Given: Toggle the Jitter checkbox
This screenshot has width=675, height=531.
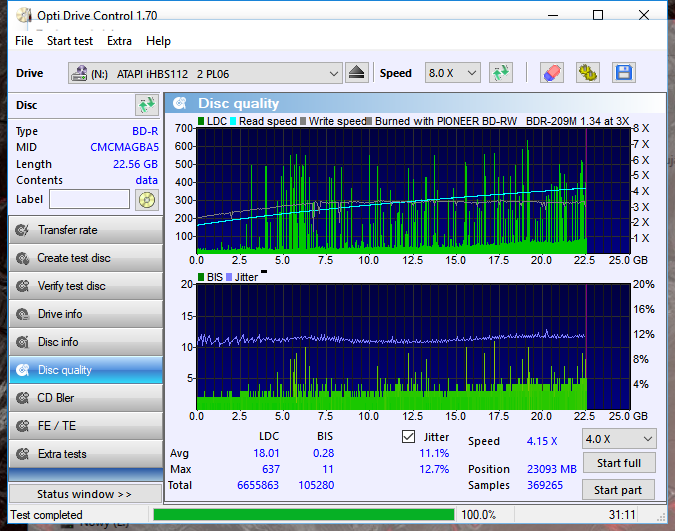Looking at the screenshot, I should click(408, 437).
